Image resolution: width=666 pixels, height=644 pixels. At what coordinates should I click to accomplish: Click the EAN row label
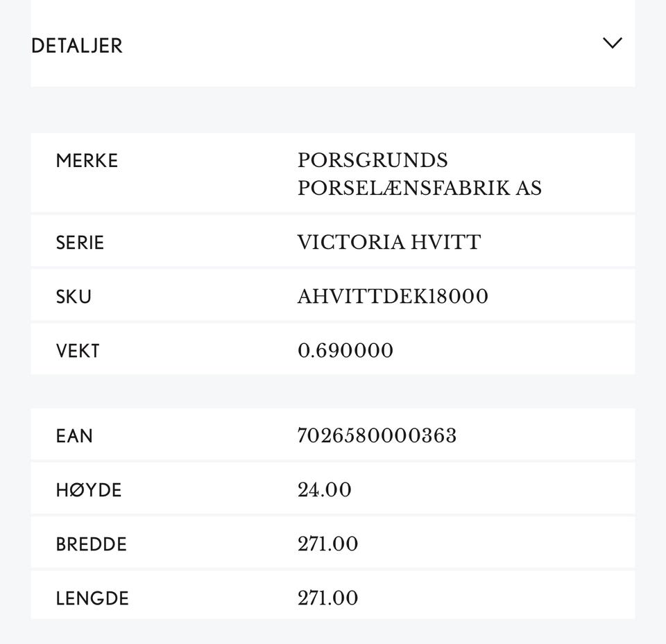click(x=74, y=436)
